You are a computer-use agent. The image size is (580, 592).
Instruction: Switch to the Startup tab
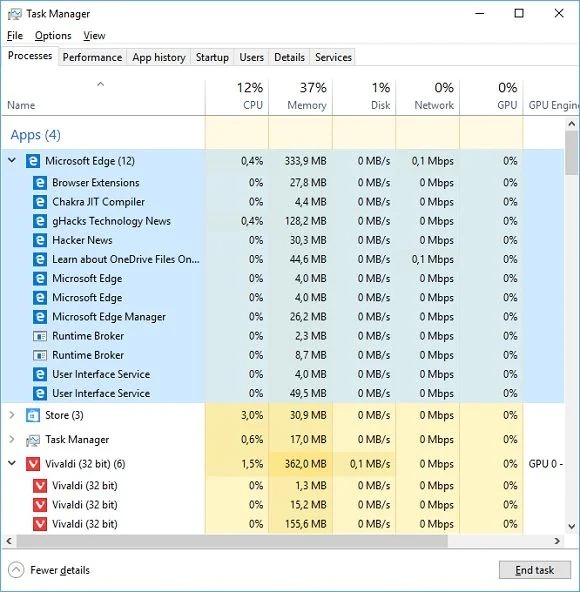[212, 57]
